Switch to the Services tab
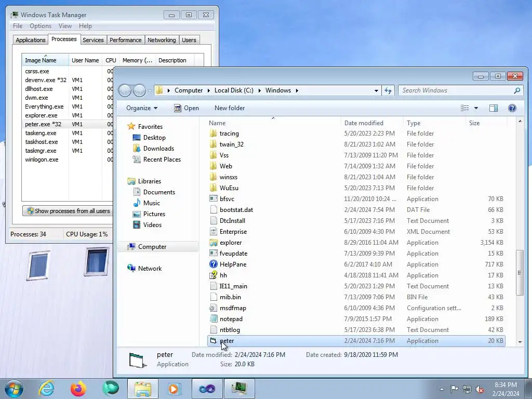The width and height of the screenshot is (532, 399). tap(93, 40)
